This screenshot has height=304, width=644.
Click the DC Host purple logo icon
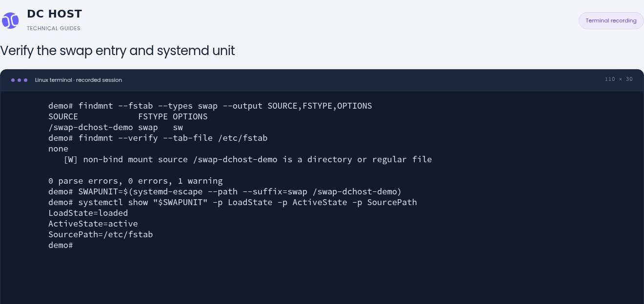10,20
